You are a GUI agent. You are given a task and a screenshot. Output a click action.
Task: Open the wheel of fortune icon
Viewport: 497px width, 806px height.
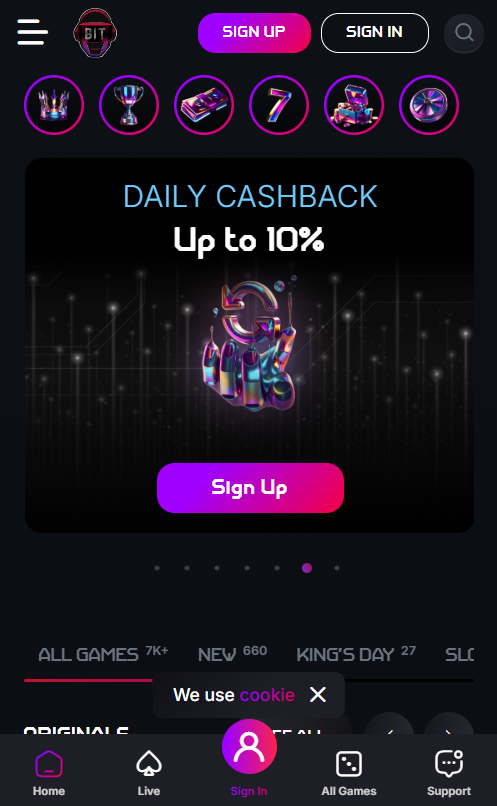[429, 105]
